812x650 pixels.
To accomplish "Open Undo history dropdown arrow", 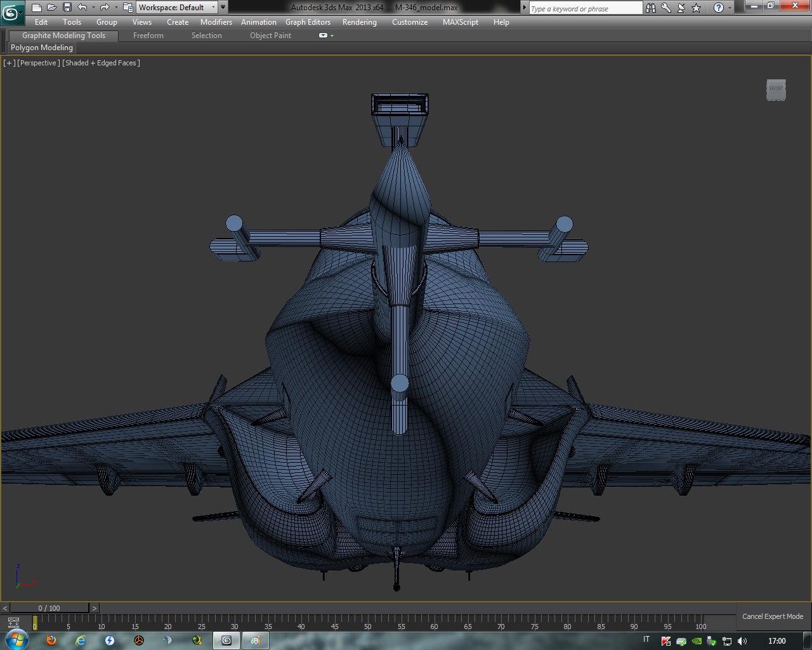I will tap(93, 8).
